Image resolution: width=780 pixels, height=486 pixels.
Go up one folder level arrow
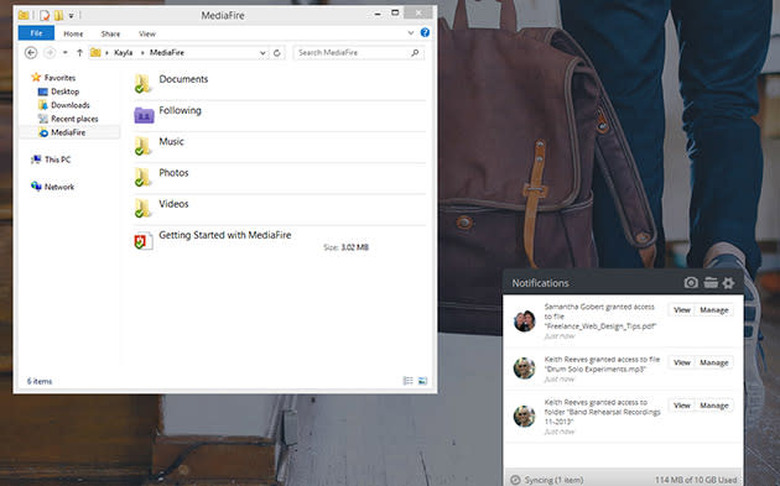79,53
